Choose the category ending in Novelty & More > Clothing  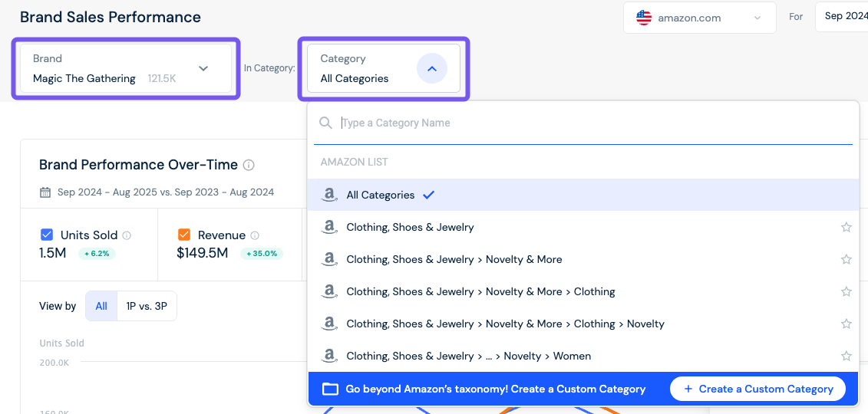pyautogui.click(x=583, y=291)
